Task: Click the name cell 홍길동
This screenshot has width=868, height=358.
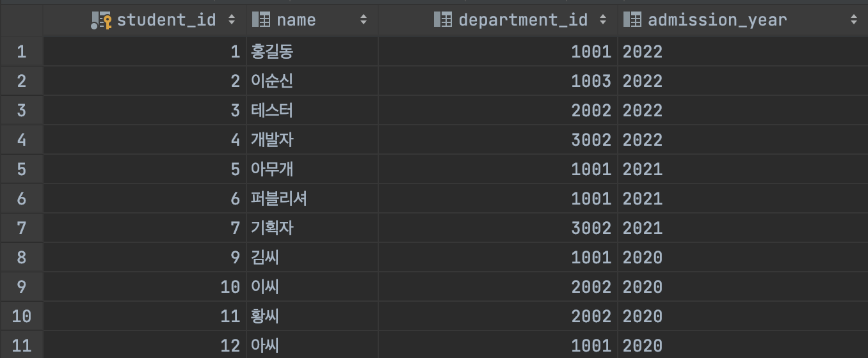Action: coord(312,52)
